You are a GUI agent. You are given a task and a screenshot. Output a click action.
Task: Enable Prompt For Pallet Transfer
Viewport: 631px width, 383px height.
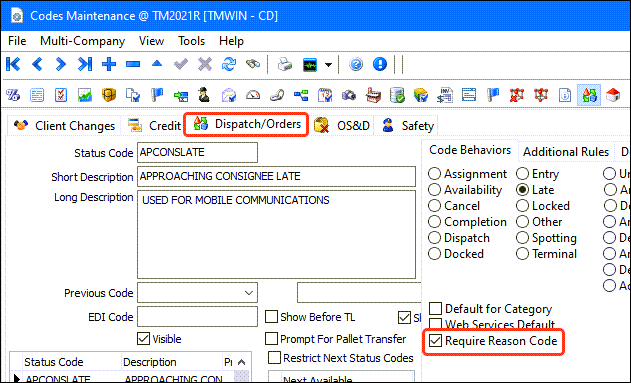(x=272, y=339)
